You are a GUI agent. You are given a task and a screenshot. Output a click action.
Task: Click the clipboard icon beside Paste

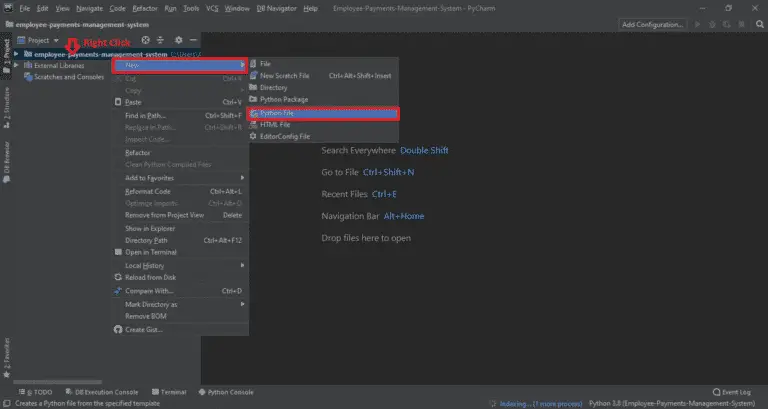coord(118,102)
